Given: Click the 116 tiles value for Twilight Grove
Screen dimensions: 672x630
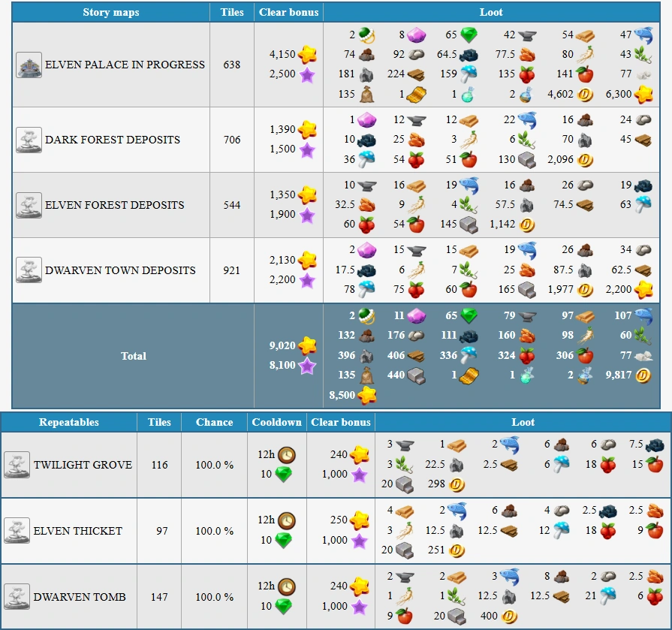Looking at the screenshot, I should coord(159,465).
